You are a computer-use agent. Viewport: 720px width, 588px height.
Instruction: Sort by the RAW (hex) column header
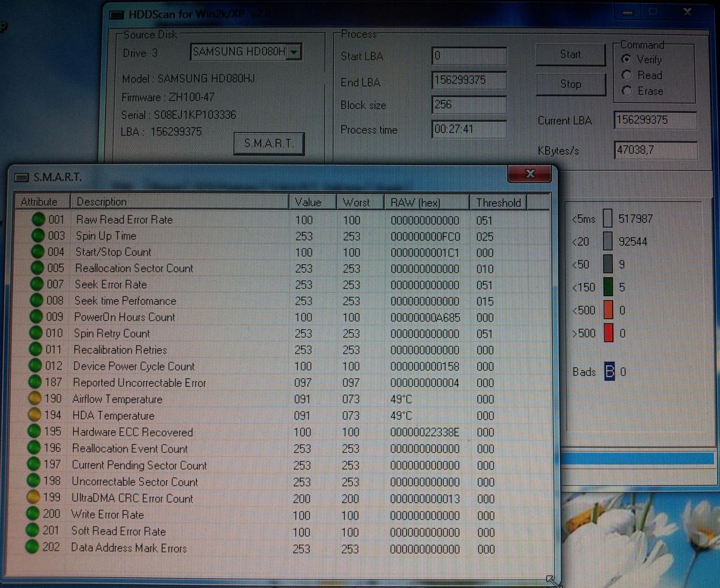[426, 202]
